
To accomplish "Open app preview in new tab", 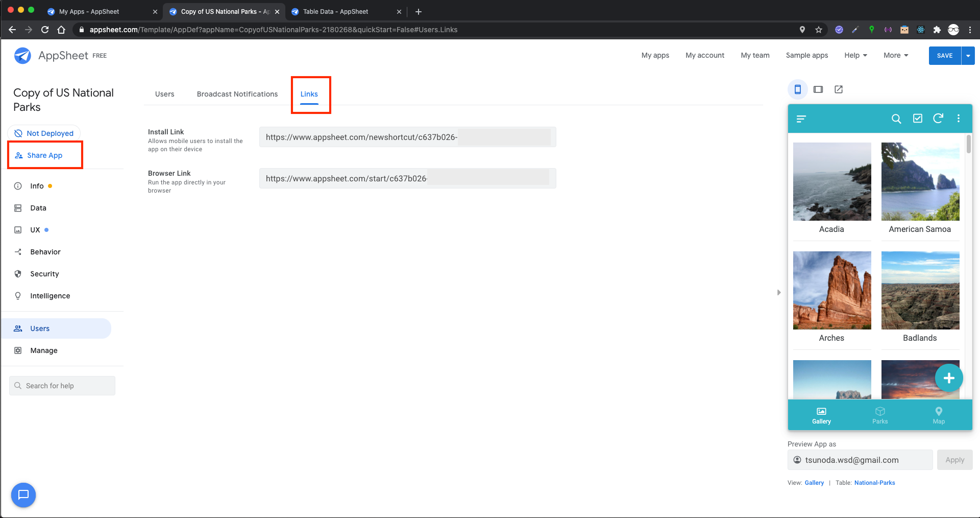I will (839, 89).
